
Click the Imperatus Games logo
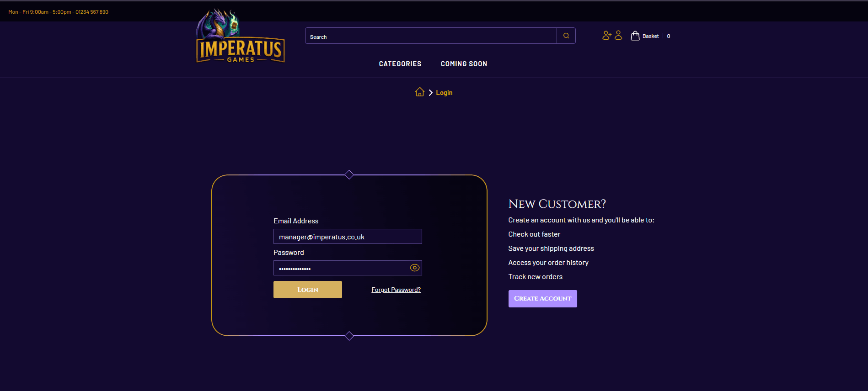[241, 36]
